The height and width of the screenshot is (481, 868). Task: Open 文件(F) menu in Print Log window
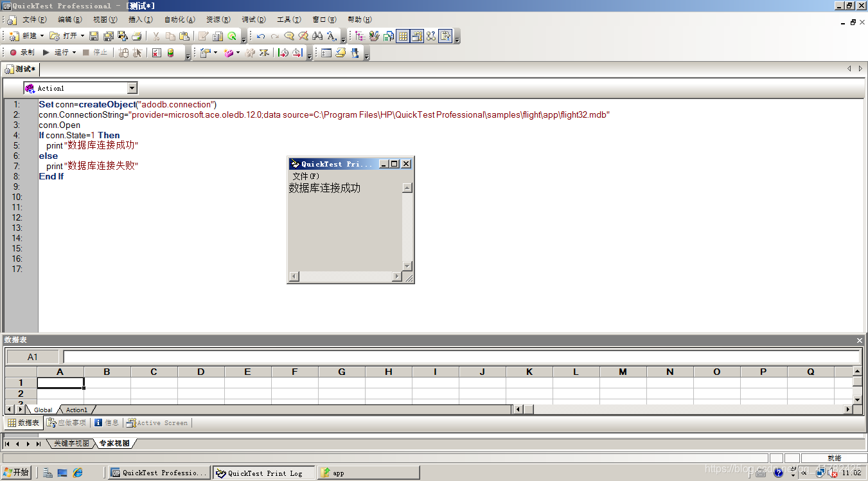tap(306, 176)
